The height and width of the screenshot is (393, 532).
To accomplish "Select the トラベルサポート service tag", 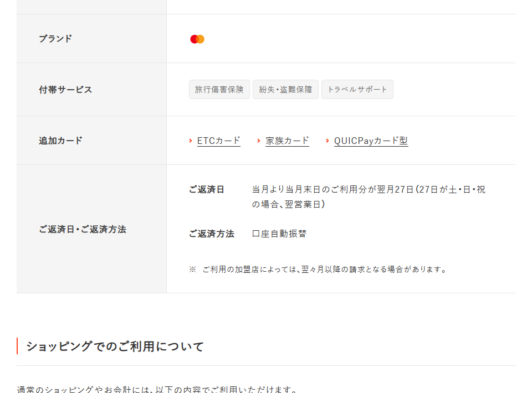I will [357, 90].
